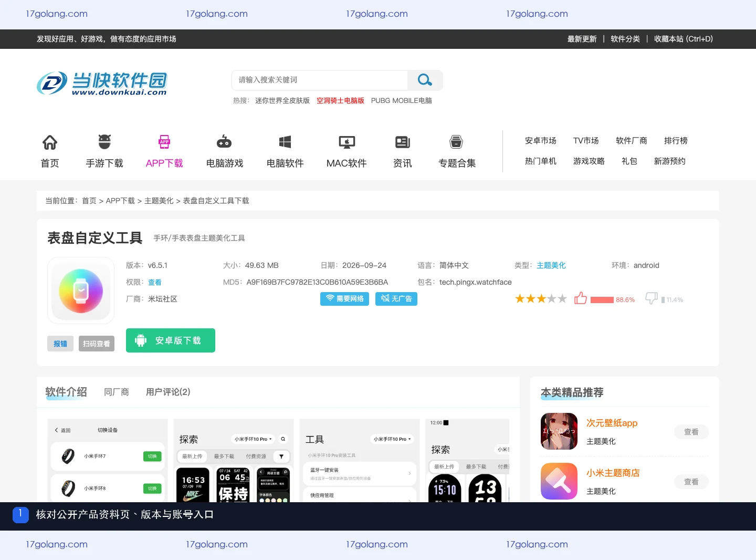This screenshot has height=560, width=756.
Task: Click the thumbs-down dislike icon
Action: [652, 298]
